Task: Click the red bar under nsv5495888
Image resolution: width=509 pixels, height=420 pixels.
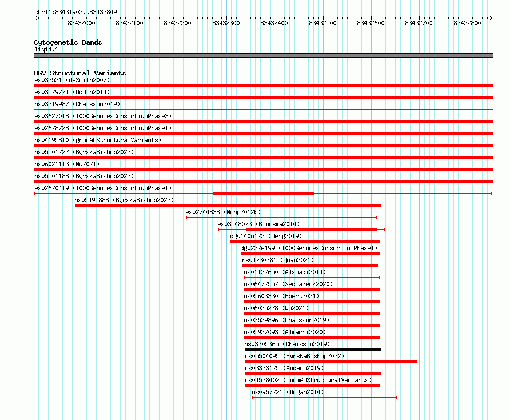Action: (x=228, y=206)
